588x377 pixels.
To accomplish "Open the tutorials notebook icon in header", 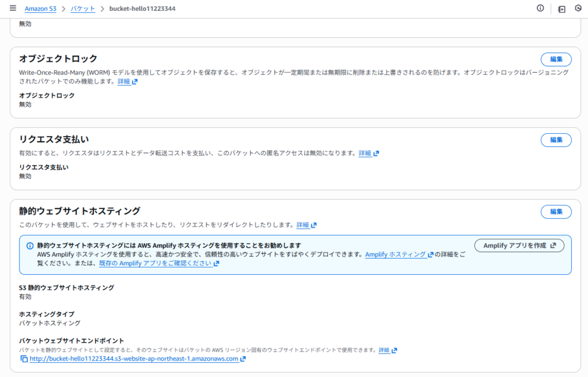I will [561, 9].
